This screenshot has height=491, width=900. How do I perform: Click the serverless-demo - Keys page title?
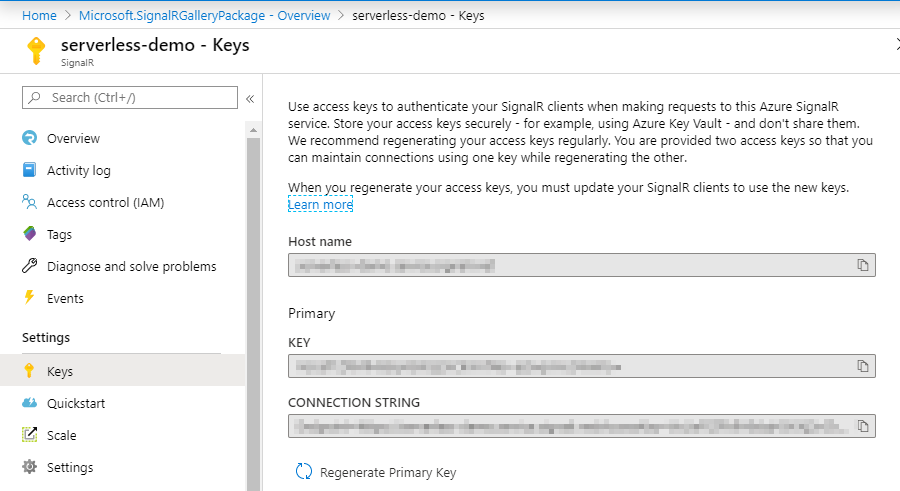tap(155, 45)
